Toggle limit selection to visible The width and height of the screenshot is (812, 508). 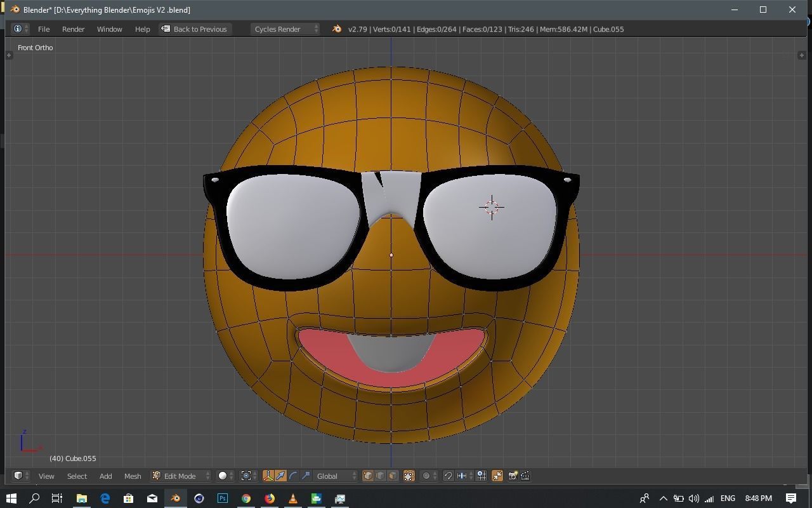click(409, 476)
